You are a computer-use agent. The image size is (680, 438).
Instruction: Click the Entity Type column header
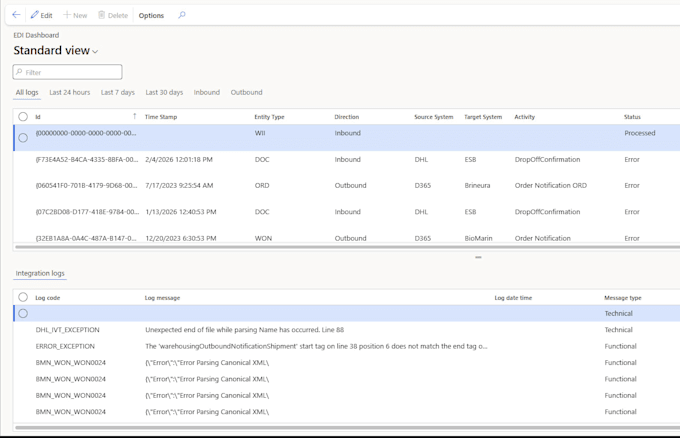[x=269, y=117]
